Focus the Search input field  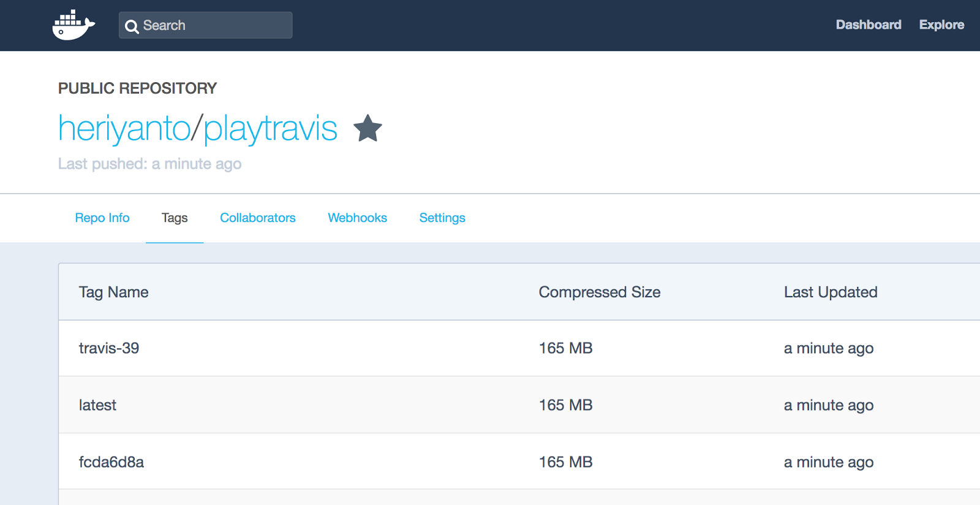pos(205,25)
